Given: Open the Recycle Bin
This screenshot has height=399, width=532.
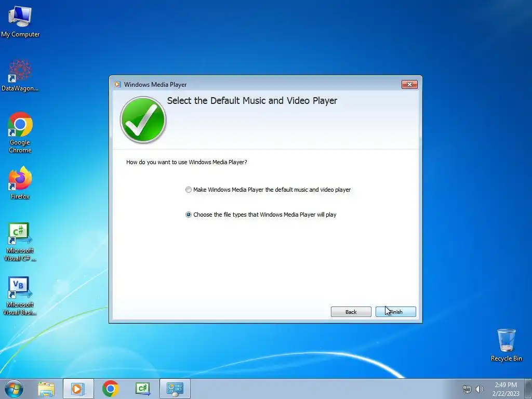Looking at the screenshot, I should pyautogui.click(x=506, y=345).
